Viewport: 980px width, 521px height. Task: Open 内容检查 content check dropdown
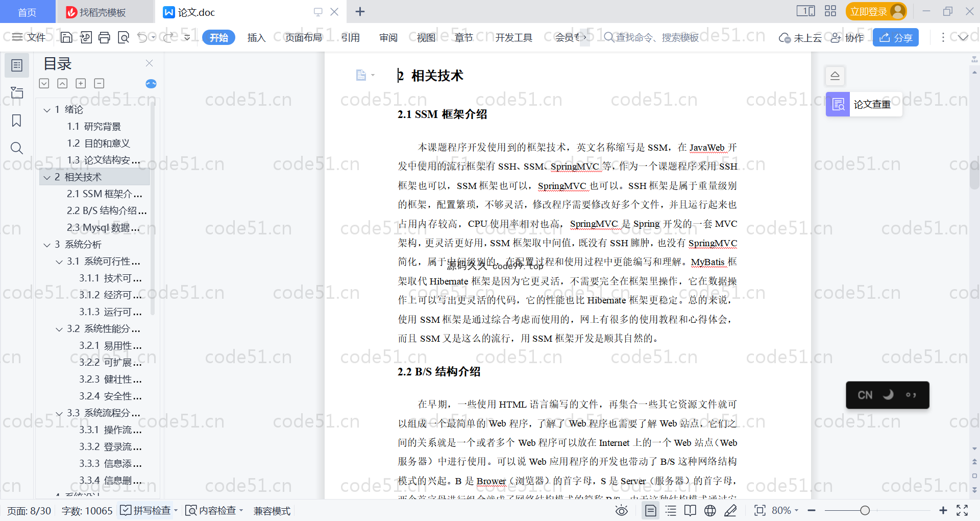tap(214, 510)
